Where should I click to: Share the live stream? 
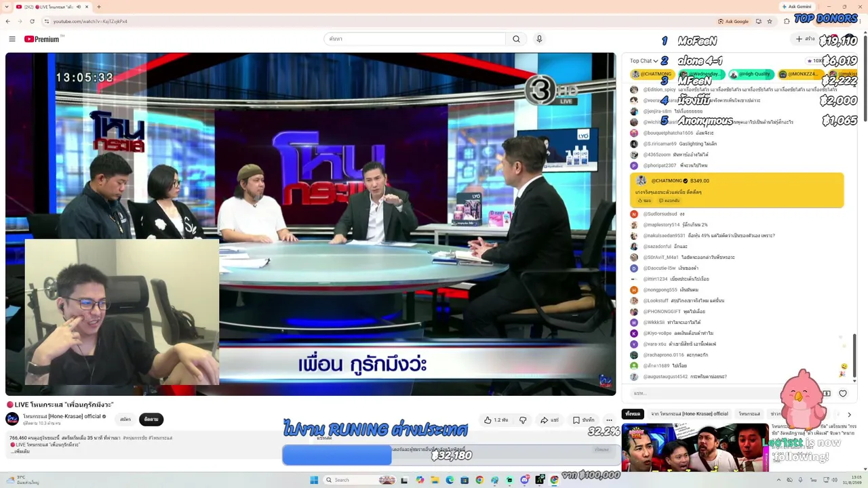549,420
